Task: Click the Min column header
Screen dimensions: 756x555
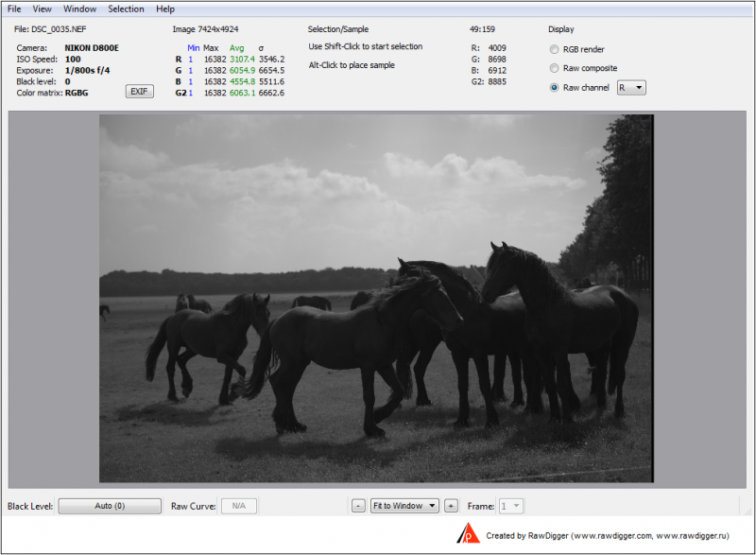Action: click(194, 47)
